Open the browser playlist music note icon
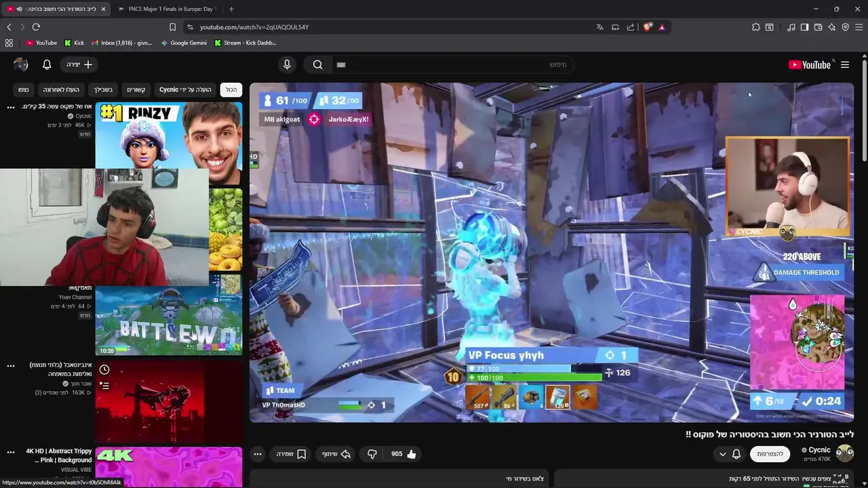The height and width of the screenshot is (488, 868). tap(791, 27)
